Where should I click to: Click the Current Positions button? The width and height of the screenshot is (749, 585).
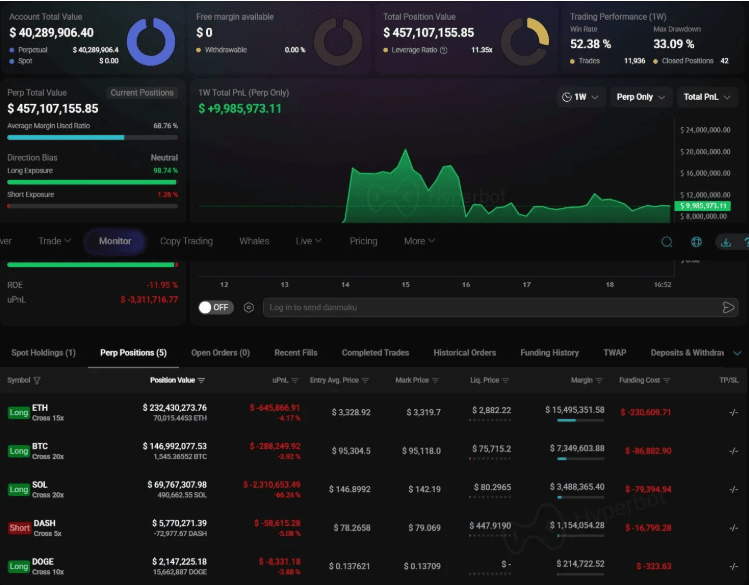(142, 93)
